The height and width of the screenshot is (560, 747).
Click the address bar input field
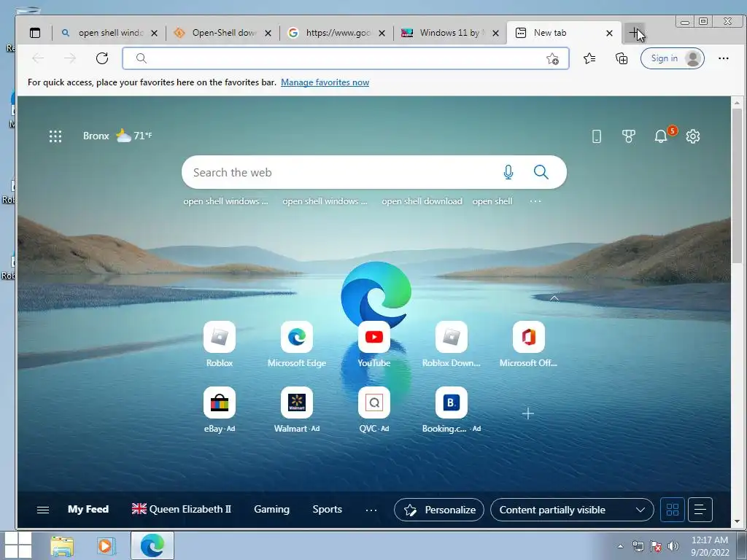pos(345,58)
